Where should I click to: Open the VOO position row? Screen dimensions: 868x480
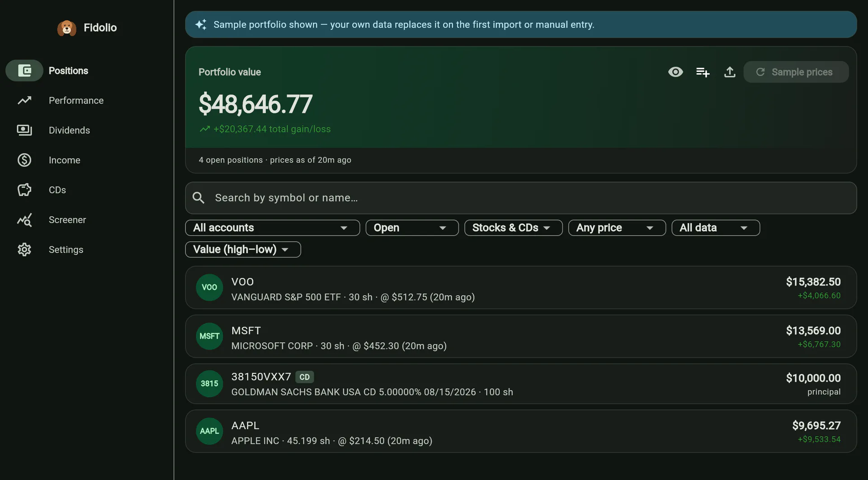521,287
